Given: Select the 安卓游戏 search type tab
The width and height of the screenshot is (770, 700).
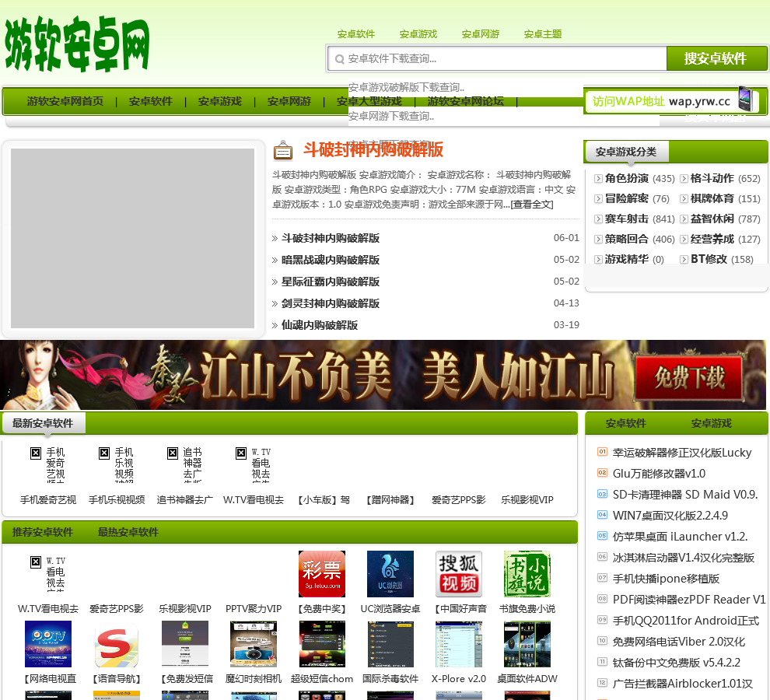Looking at the screenshot, I should click(x=418, y=34).
